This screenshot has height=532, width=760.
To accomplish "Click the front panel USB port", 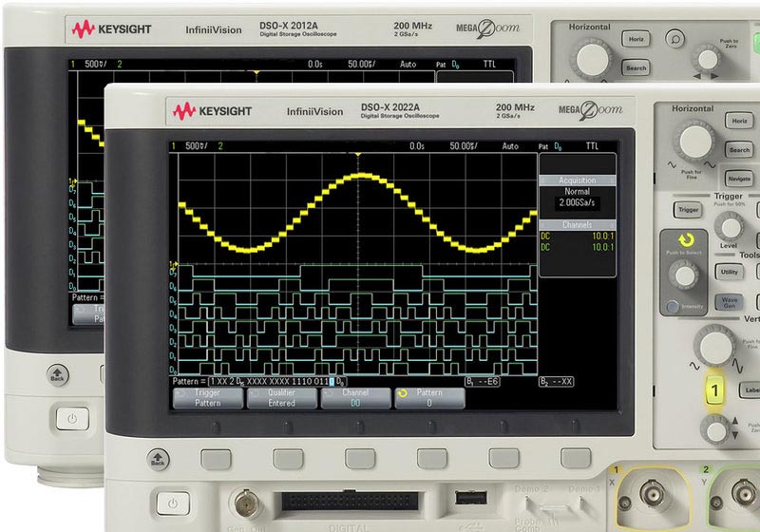I will click(471, 497).
